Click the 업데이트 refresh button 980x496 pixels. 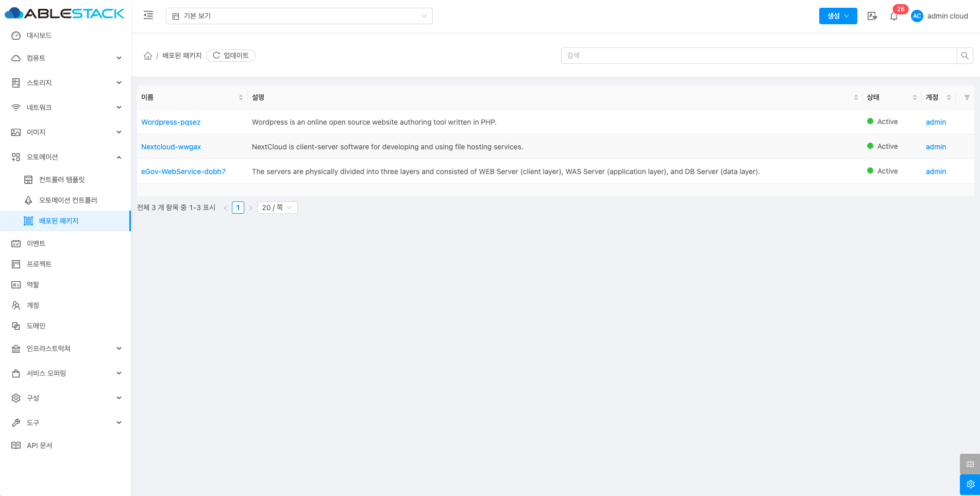coord(231,56)
